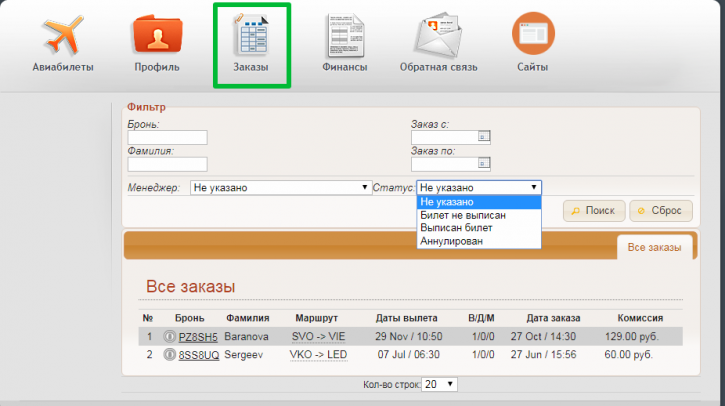This screenshot has height=406, width=725.
Task: Select Выписан билет status option
Action: pyautogui.click(x=479, y=228)
